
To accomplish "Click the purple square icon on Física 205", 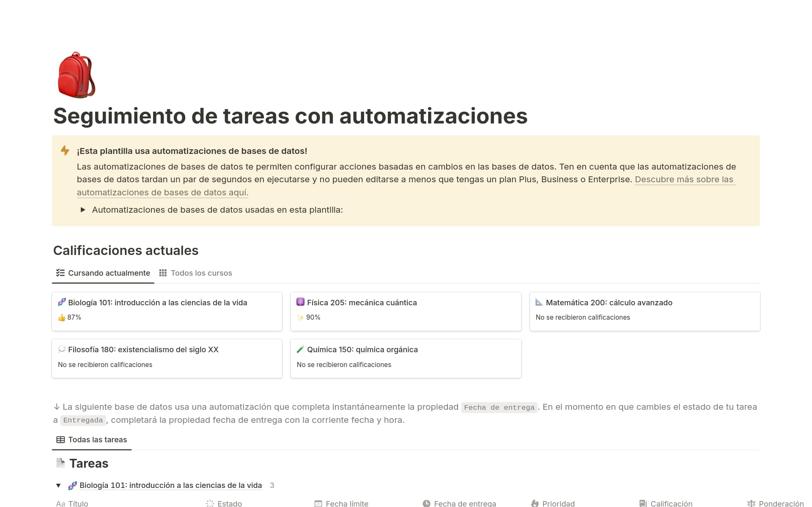I will (301, 302).
